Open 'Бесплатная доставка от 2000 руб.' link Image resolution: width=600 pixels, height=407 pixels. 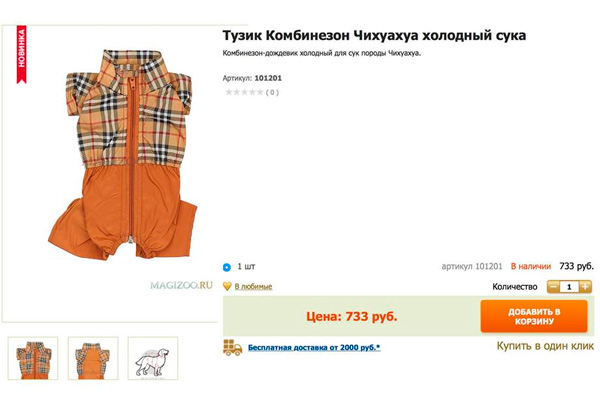coord(314,347)
